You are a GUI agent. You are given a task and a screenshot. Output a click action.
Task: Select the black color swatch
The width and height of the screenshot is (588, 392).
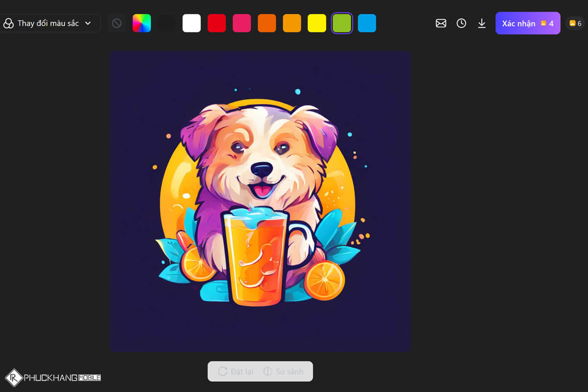point(167,23)
